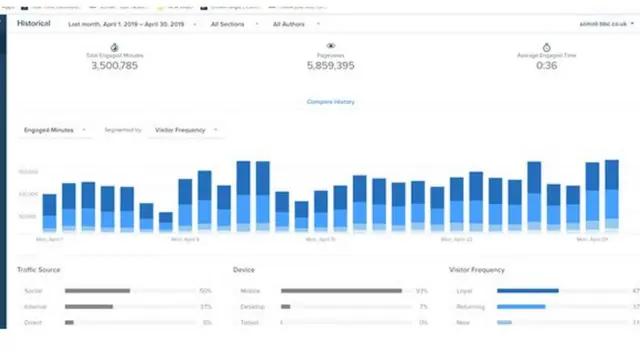The width and height of the screenshot is (640, 360).
Task: Click the last bar in the April chart
Action: (x=611, y=196)
